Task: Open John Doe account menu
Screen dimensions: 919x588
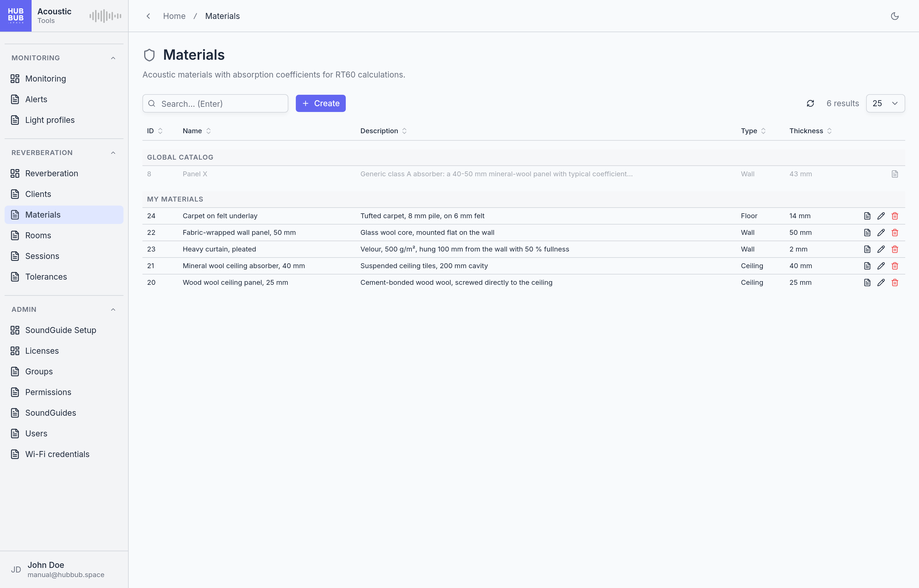Action: point(64,570)
